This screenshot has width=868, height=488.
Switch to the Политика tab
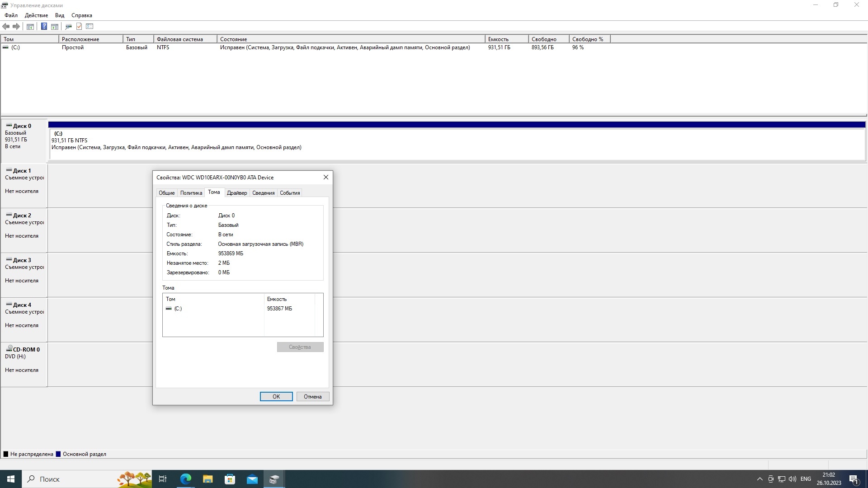[x=191, y=193]
